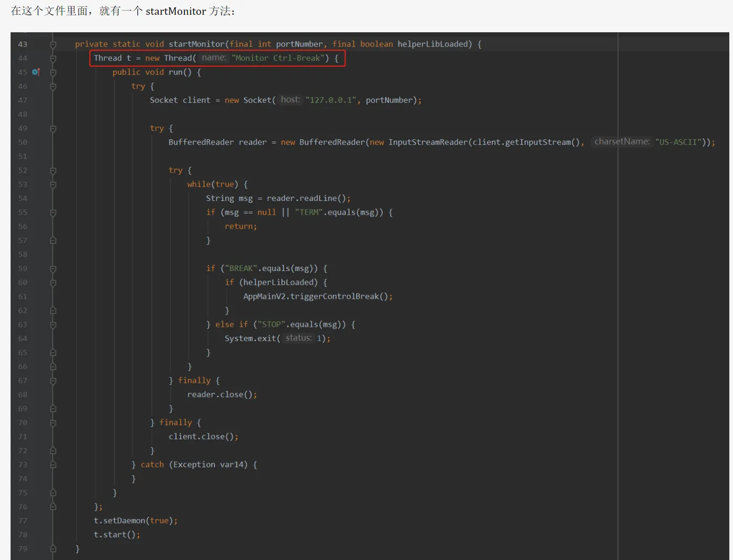Click client.getInputStream() call on line 50
The width and height of the screenshot is (733, 560).
(526, 142)
